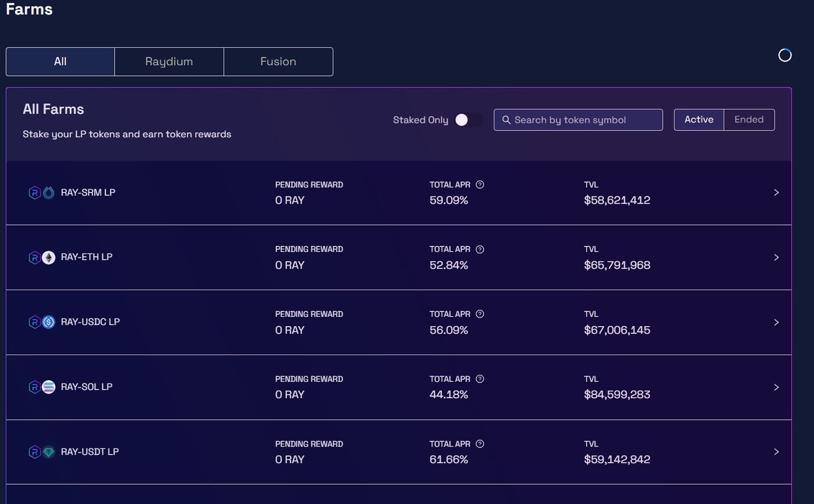Expand the RAY-USDC LP farm row chevron
This screenshot has width=814, height=504.
tap(776, 322)
